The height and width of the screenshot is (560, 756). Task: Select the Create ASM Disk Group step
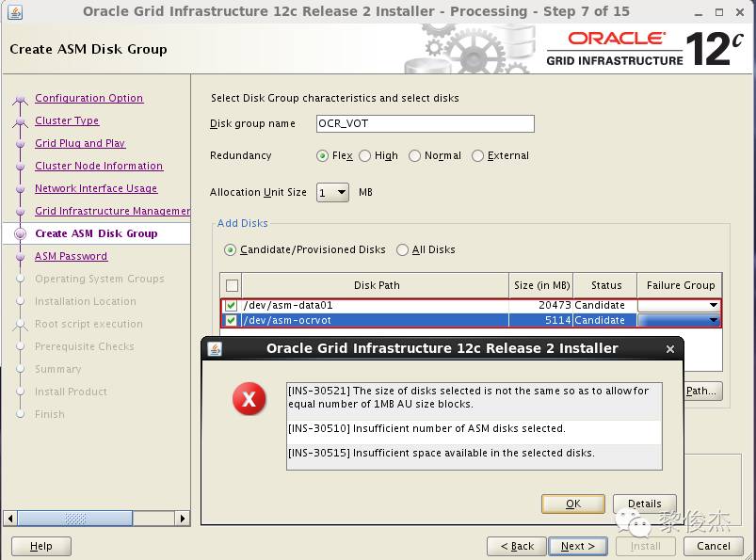click(x=96, y=233)
